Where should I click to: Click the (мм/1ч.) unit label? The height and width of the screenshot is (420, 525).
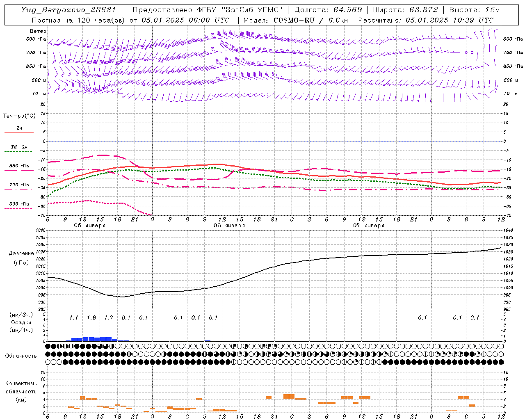tap(21, 330)
